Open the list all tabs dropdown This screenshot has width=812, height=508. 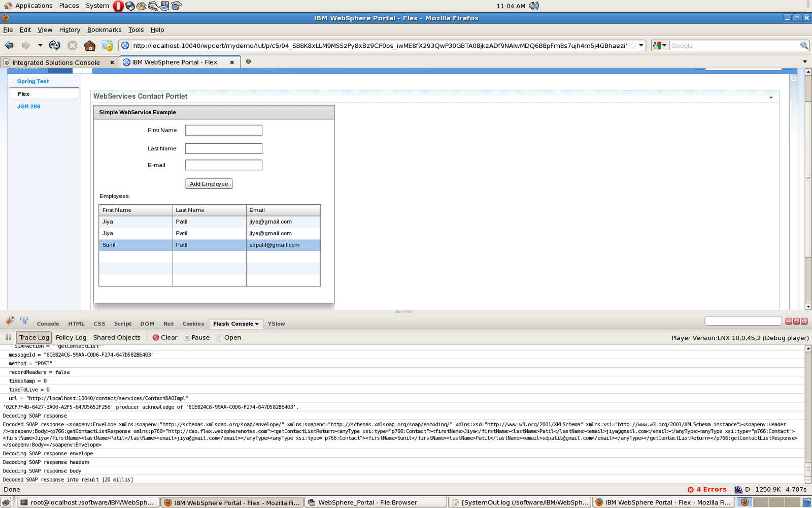805,61
